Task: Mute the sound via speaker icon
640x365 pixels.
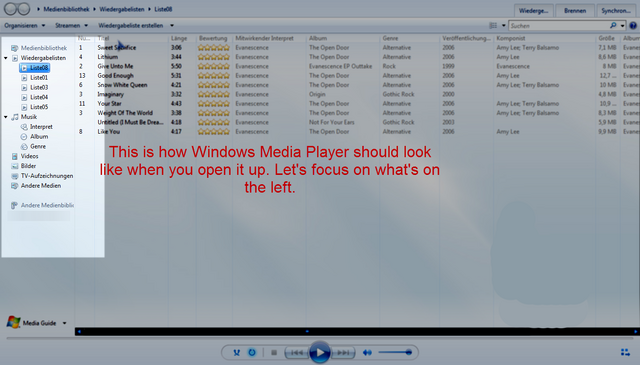Action: coord(367,352)
